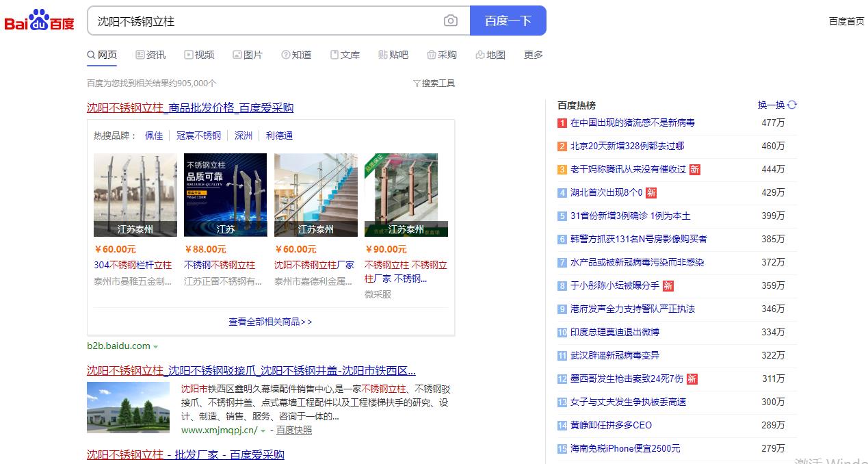Image resolution: width=868 pixels, height=464 pixels.
Task: Go to 百度首页 link
Action: click(847, 21)
